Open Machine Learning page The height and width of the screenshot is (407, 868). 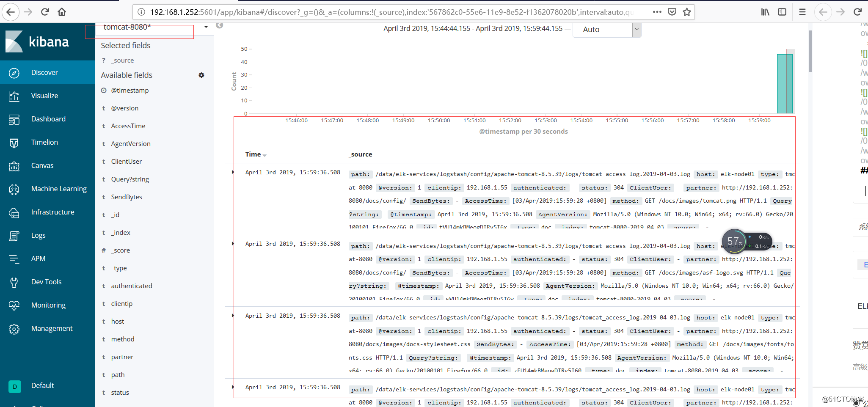click(x=47, y=189)
